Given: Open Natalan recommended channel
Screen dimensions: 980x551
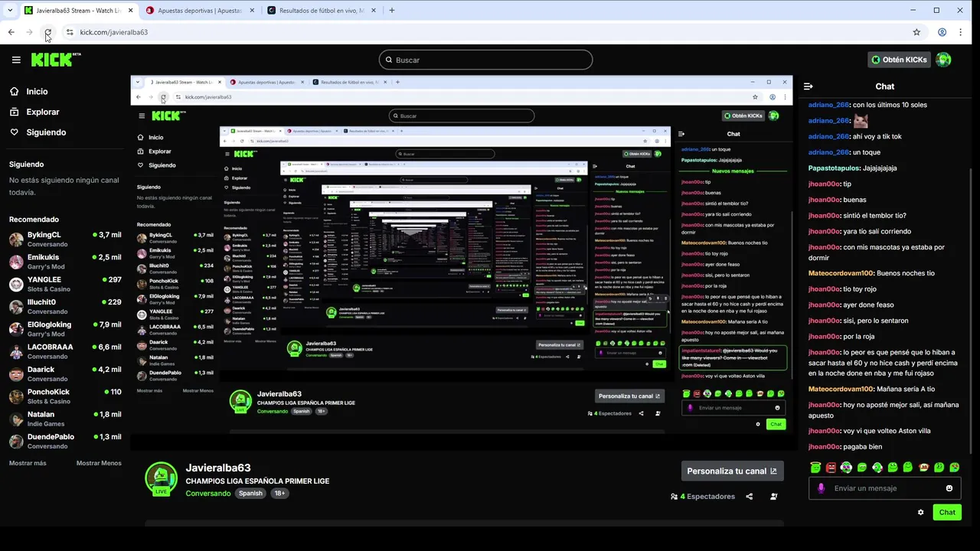Looking at the screenshot, I should (x=65, y=419).
